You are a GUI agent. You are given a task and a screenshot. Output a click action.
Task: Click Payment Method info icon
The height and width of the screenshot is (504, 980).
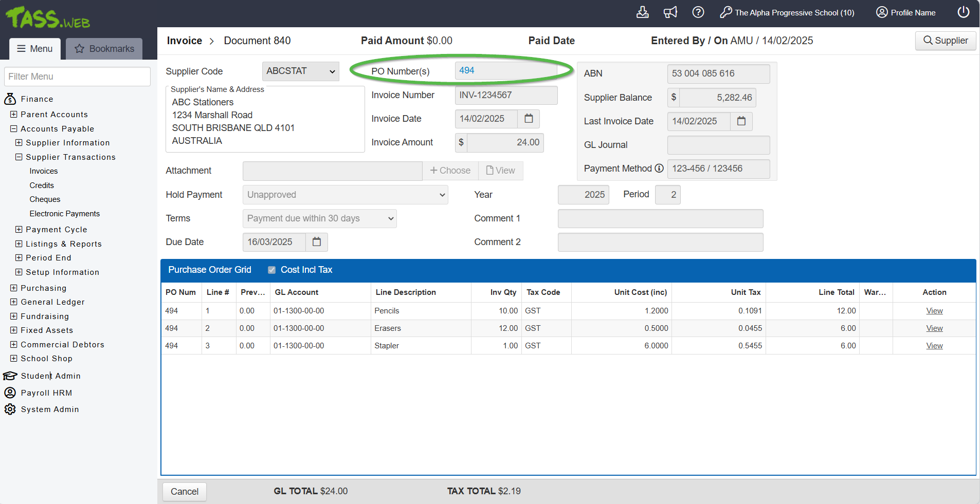[659, 169]
